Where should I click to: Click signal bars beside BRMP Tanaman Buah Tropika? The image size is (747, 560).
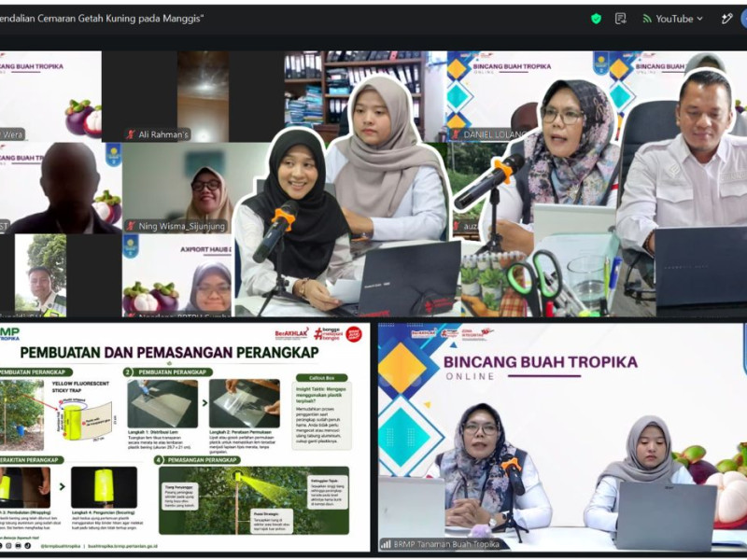click(386, 544)
